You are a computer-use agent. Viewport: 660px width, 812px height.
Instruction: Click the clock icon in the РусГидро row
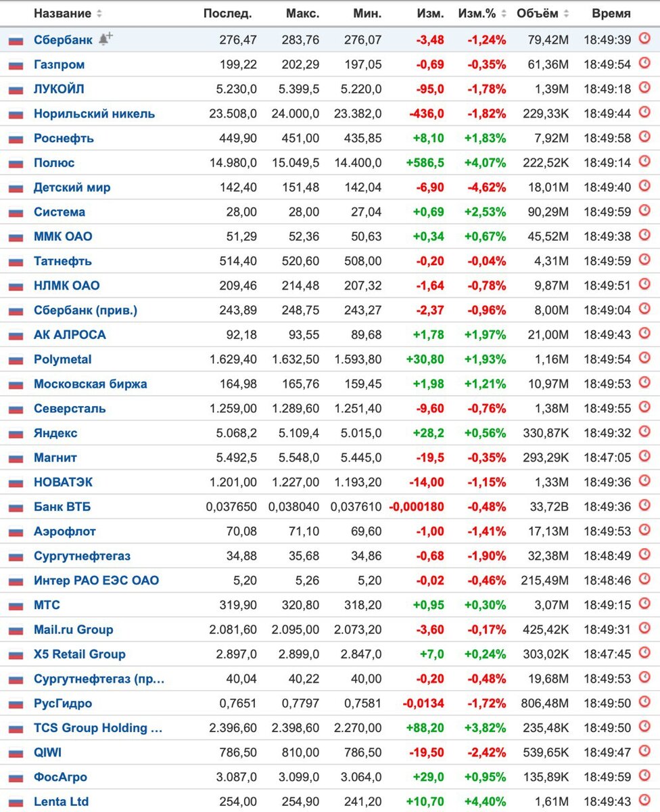(x=644, y=702)
